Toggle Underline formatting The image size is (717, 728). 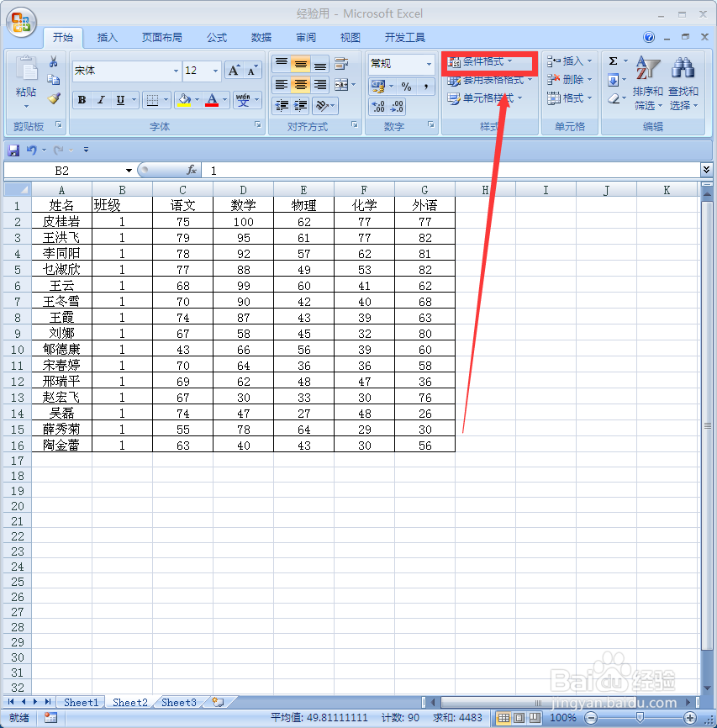tap(120, 100)
